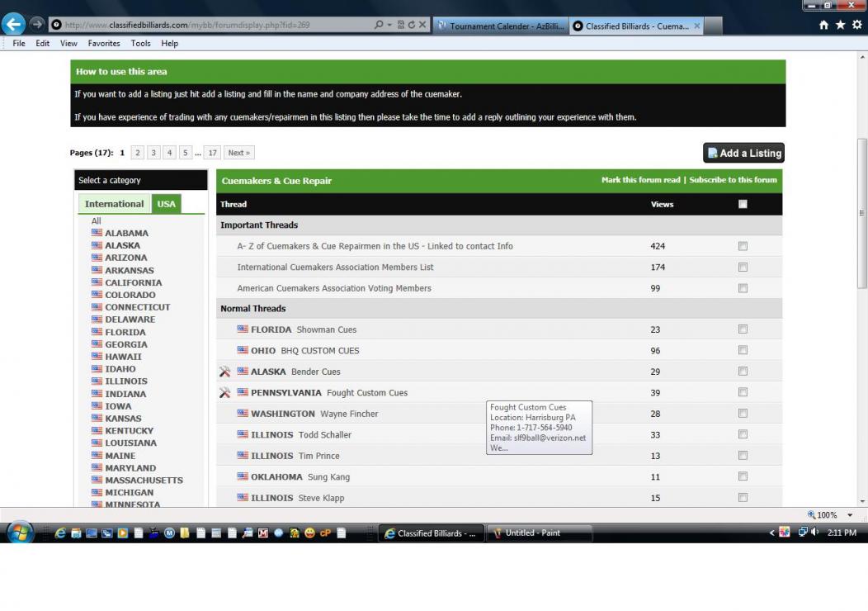868x611 pixels.
Task: Open the File menu
Action: (19, 43)
